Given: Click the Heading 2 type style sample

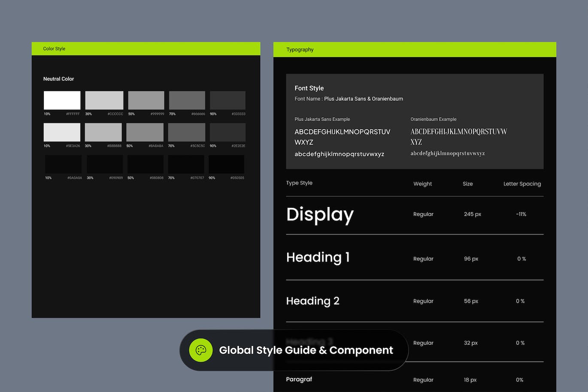Looking at the screenshot, I should point(313,301).
